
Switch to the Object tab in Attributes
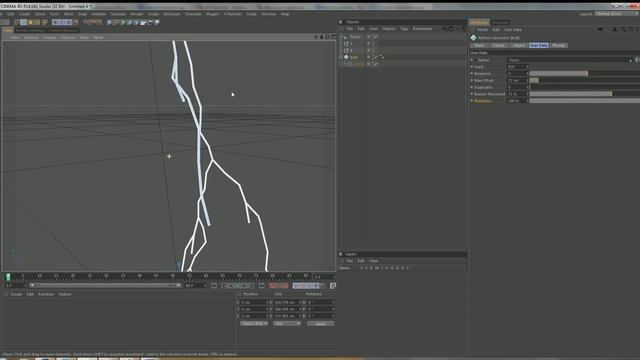[518, 45]
